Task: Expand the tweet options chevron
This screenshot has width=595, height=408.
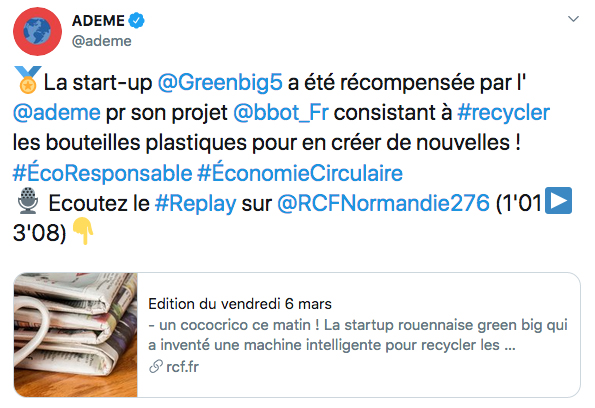Action: pyautogui.click(x=573, y=19)
